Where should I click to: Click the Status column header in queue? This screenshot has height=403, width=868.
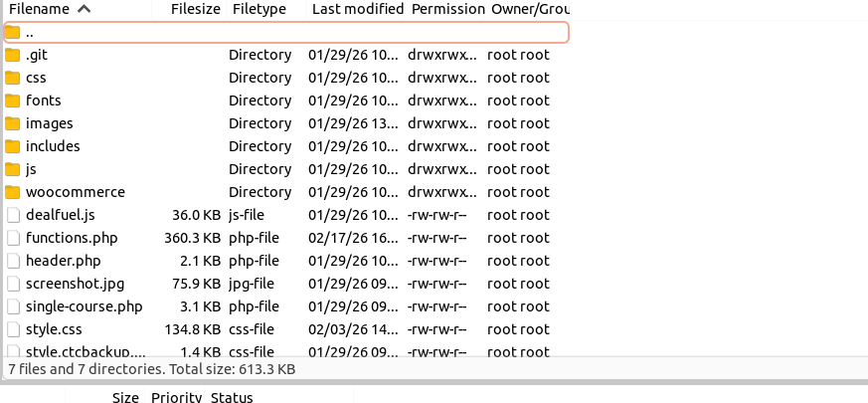[x=232, y=398]
